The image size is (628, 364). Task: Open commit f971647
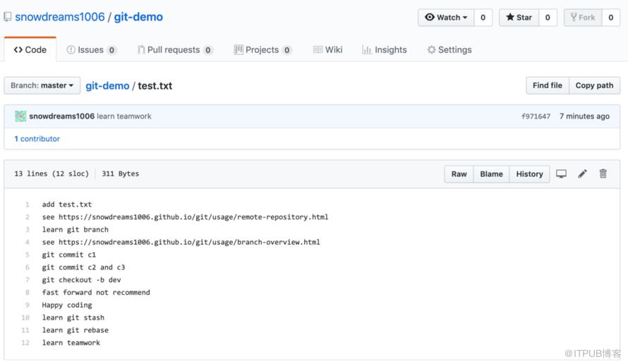coord(536,116)
